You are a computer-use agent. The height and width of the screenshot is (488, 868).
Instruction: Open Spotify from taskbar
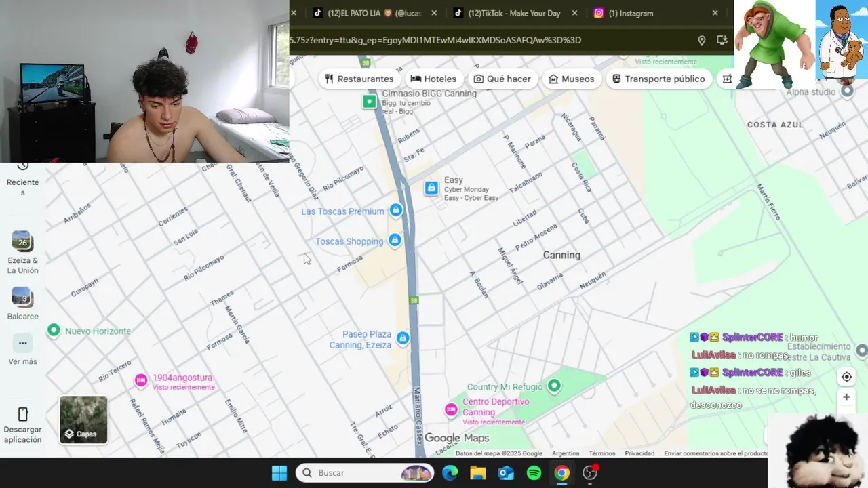[534, 473]
